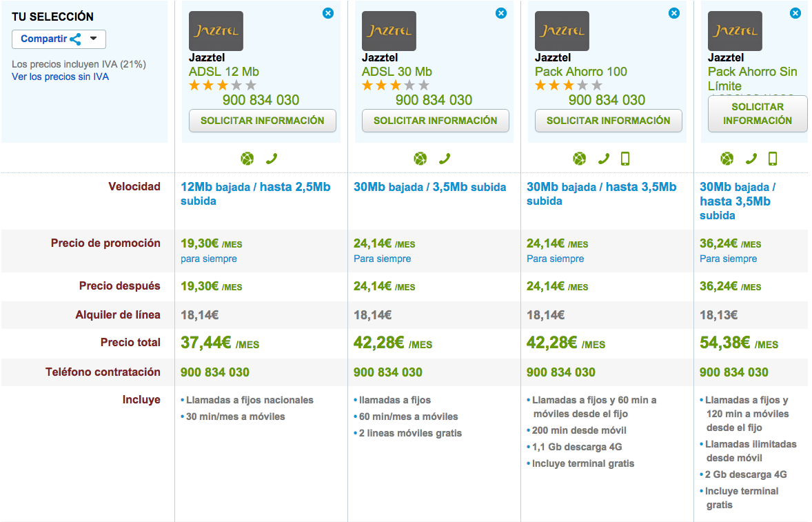Open the ADSL 30 Mb plan title
Viewport: 812px width, 522px height.
(396, 72)
